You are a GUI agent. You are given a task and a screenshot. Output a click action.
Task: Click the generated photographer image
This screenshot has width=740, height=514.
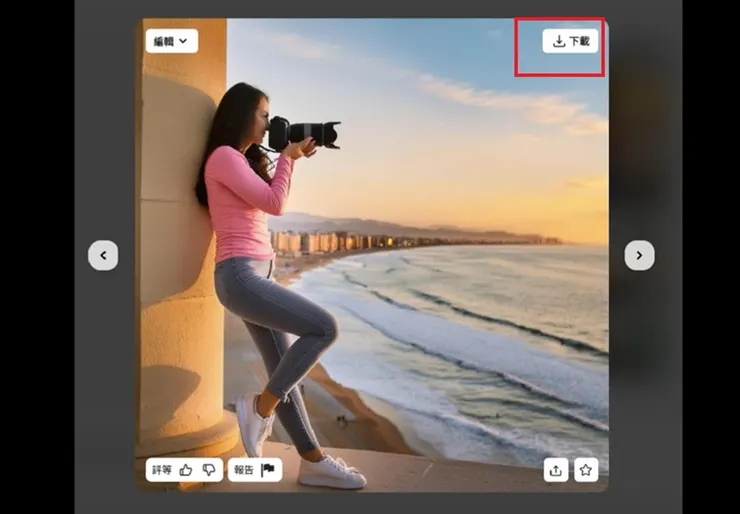click(x=372, y=255)
